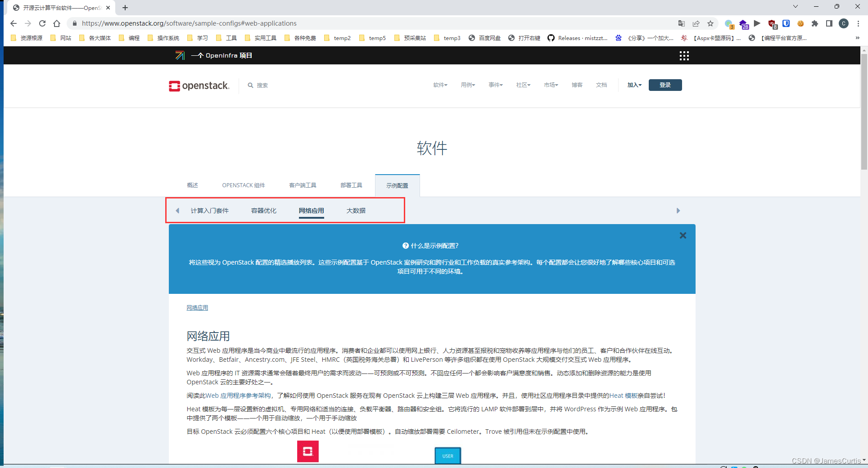This screenshot has height=468, width=868.
Task: Slide sample config list right arrow
Action: point(678,211)
